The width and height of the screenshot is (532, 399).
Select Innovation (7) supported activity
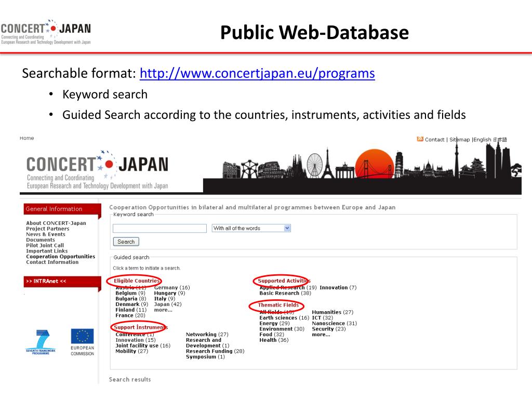(338, 288)
